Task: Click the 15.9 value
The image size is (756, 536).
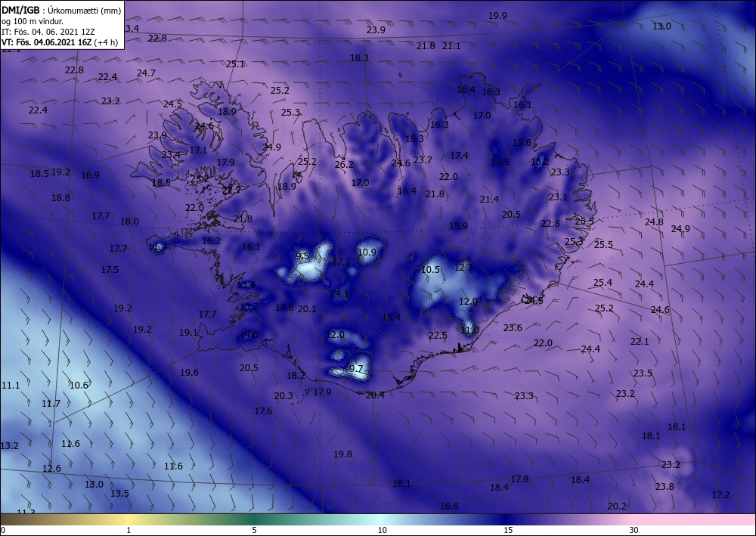Action: coord(458,225)
